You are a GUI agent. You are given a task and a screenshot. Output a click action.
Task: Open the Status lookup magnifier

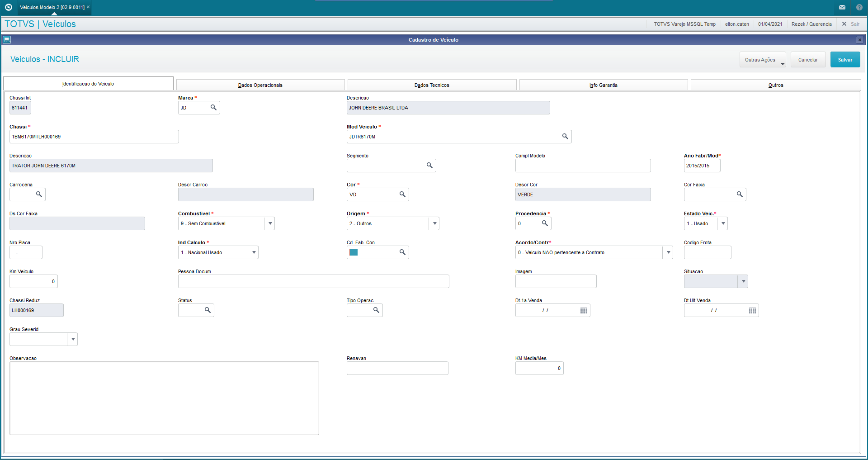click(208, 310)
